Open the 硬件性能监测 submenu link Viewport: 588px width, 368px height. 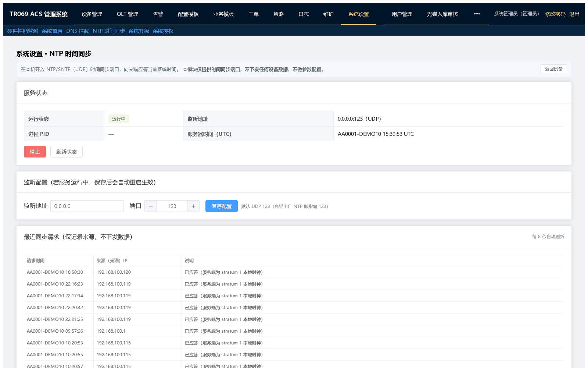[x=23, y=31]
